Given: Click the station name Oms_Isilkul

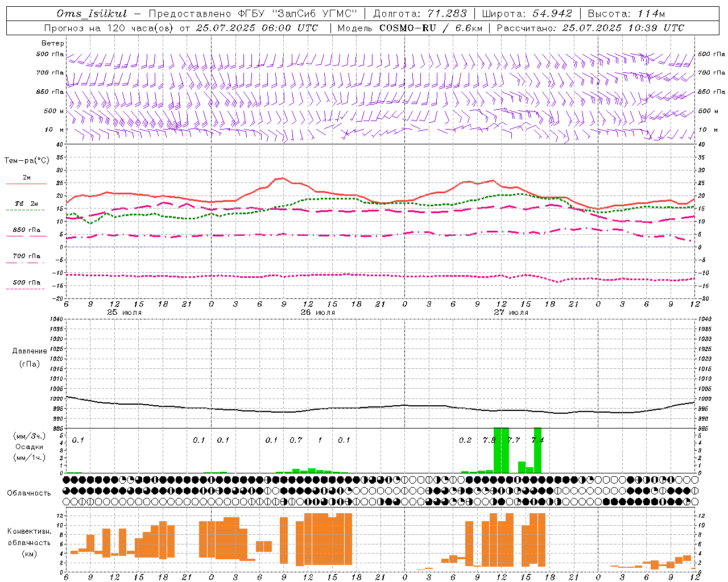Looking at the screenshot, I should [x=92, y=14].
